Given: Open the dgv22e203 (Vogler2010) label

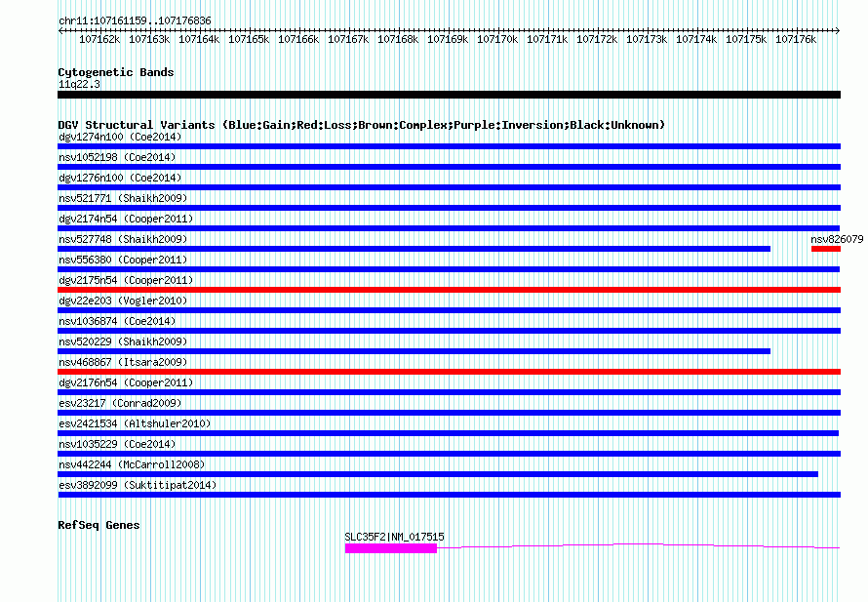Looking at the screenshot, I should coord(123,301).
